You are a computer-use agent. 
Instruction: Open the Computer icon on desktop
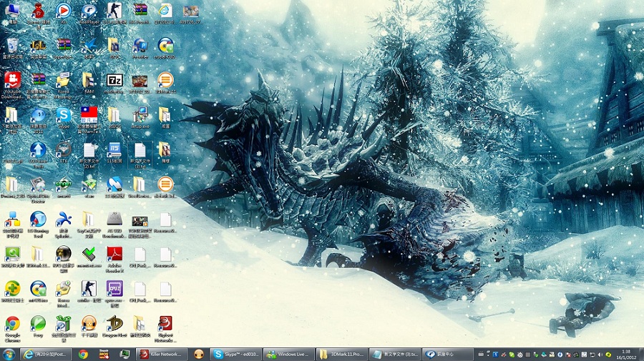point(12,11)
